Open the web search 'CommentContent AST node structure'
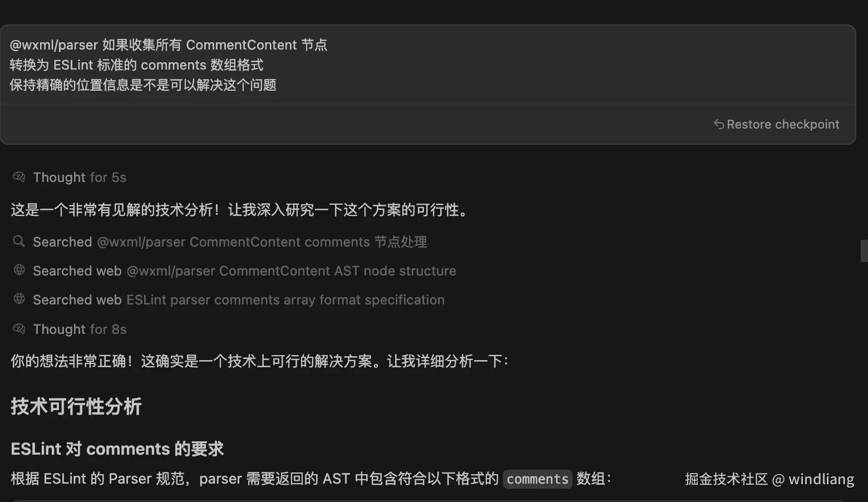The height and width of the screenshot is (502, 868). (244, 271)
